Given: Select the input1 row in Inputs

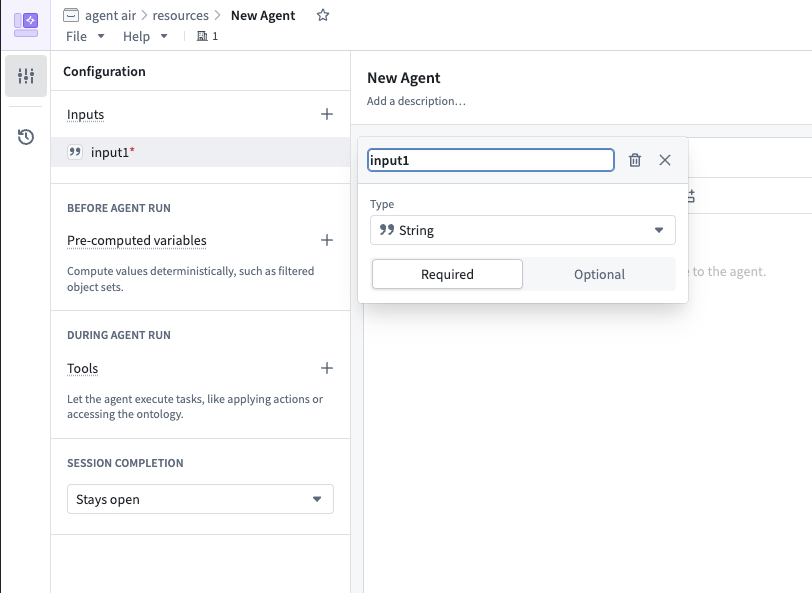Looking at the screenshot, I should click(200, 152).
